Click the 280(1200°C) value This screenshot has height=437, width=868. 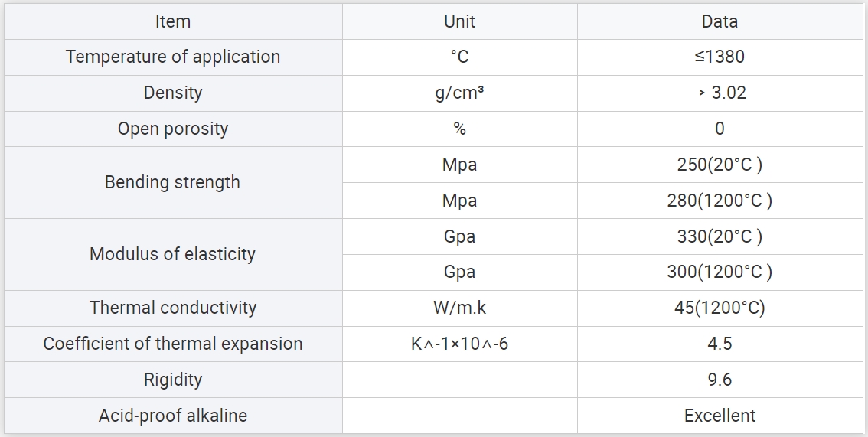click(720, 201)
